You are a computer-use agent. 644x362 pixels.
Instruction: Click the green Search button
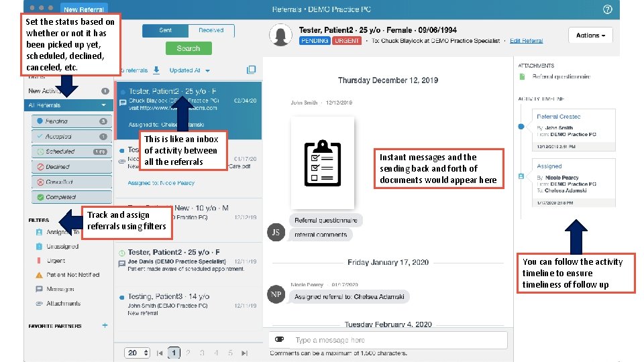(189, 48)
